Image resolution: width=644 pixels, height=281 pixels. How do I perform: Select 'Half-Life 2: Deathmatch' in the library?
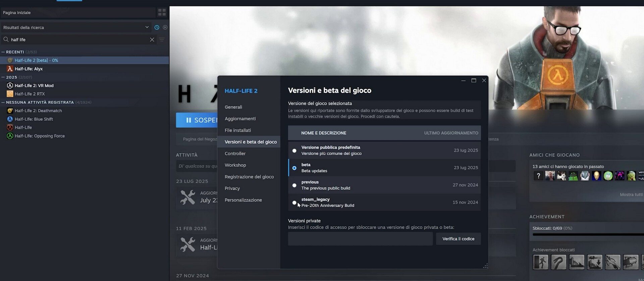(x=38, y=111)
